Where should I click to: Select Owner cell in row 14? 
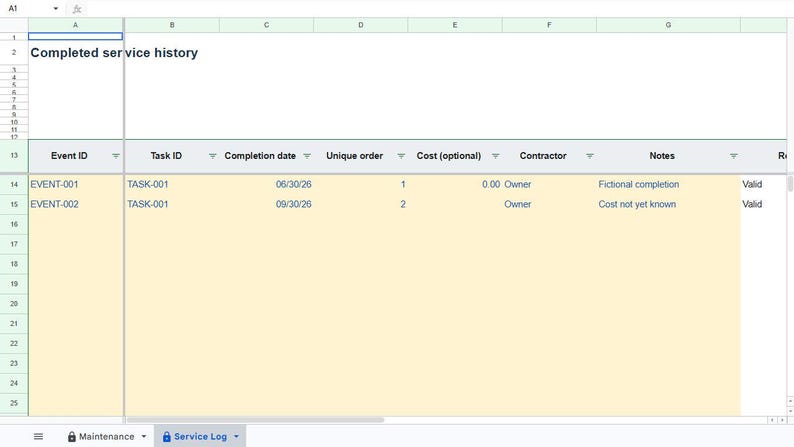click(549, 184)
